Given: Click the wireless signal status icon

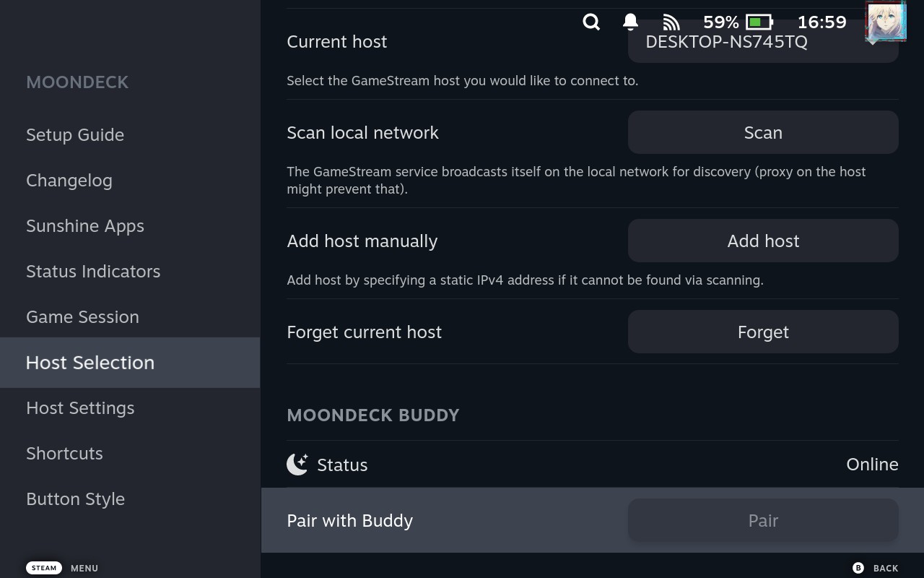Looking at the screenshot, I should (671, 22).
